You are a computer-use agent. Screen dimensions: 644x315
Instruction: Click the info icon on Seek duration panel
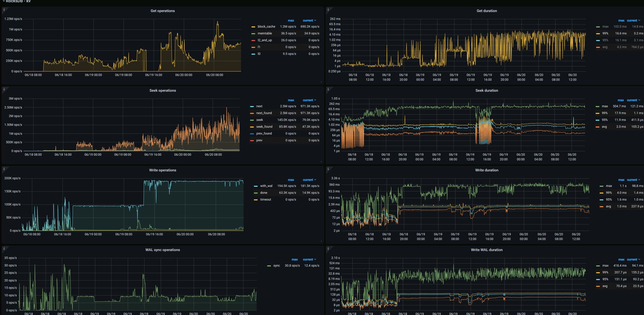point(328,89)
